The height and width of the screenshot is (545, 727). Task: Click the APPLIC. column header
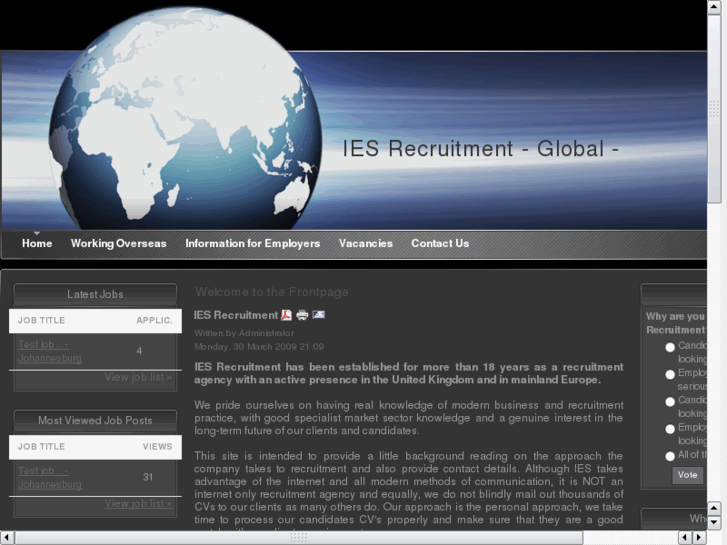point(154,321)
